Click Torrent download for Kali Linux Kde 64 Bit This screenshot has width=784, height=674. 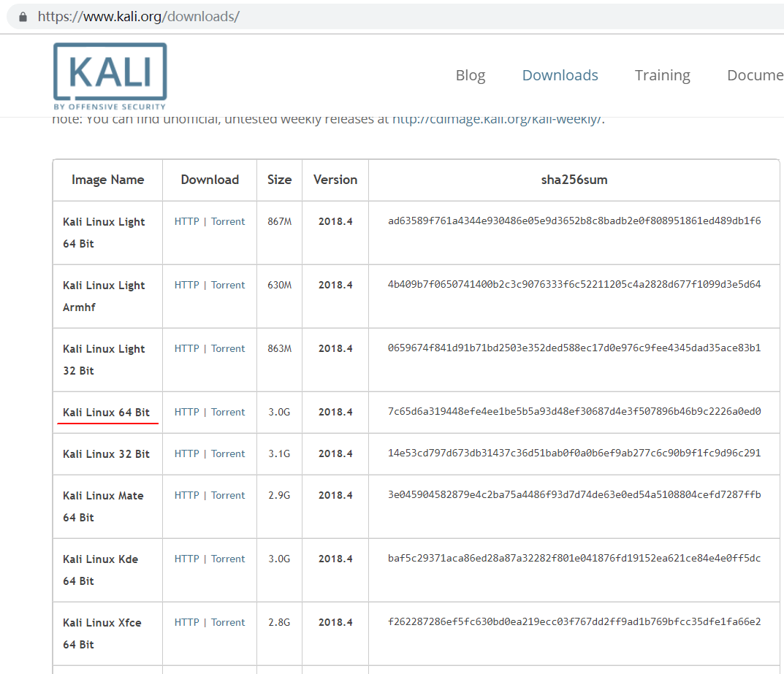(x=228, y=559)
